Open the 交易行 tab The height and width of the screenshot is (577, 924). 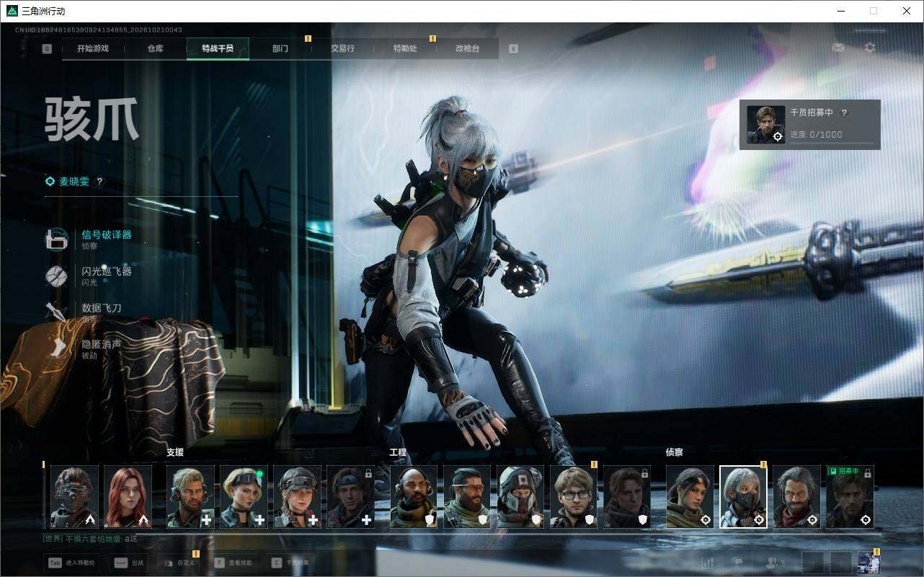click(342, 49)
